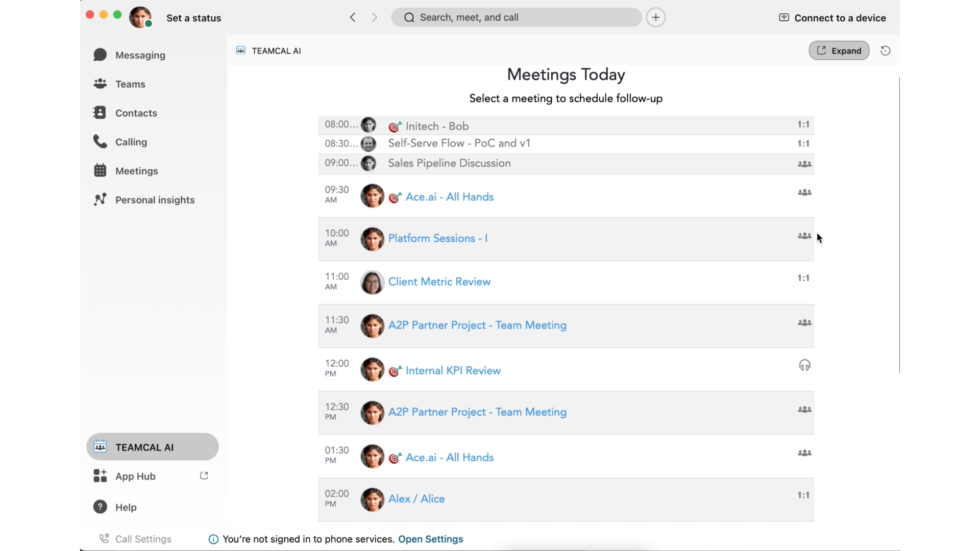
Task: Open Help in sidebar
Action: pos(115,507)
